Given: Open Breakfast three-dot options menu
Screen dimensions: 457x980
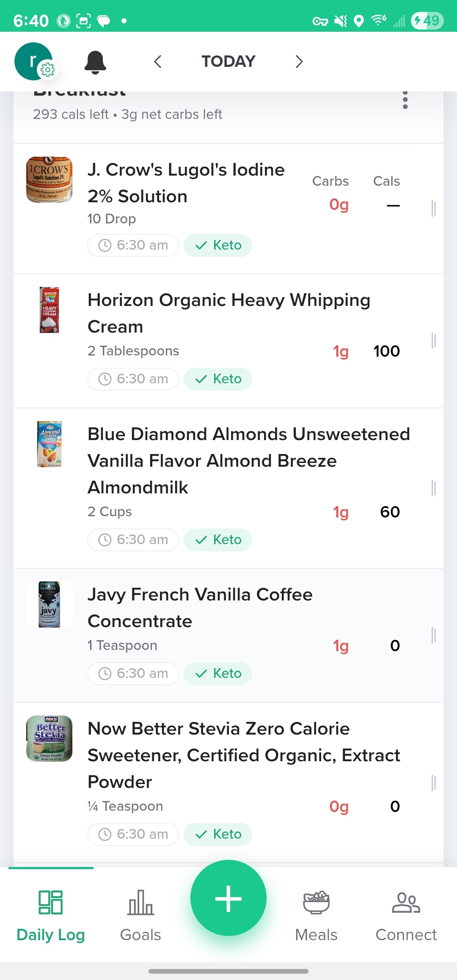Looking at the screenshot, I should (405, 100).
